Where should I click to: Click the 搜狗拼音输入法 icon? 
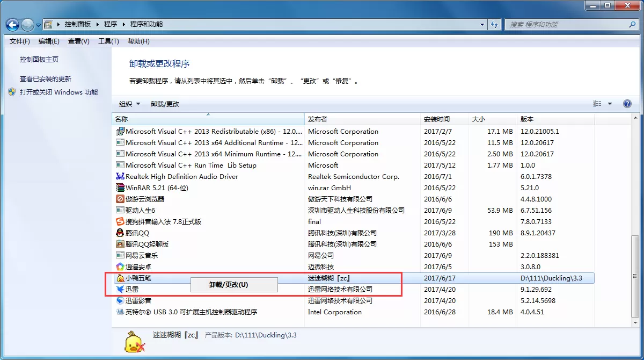click(120, 222)
